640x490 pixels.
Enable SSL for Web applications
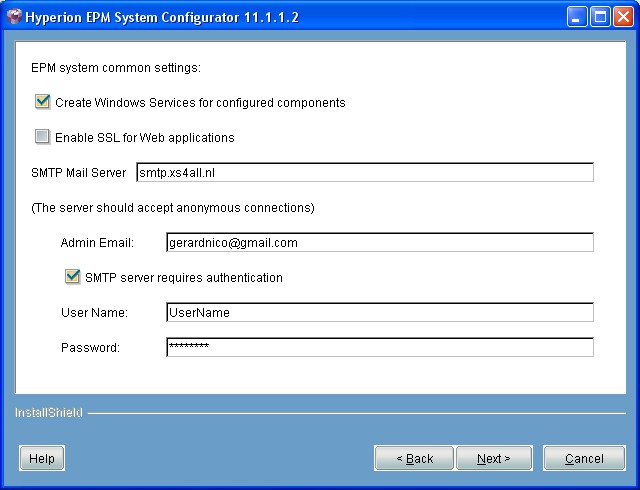43,137
